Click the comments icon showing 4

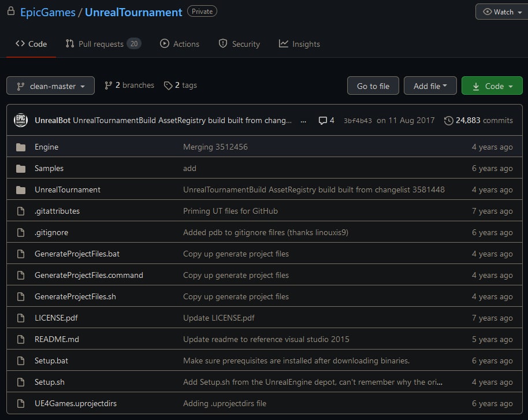322,121
